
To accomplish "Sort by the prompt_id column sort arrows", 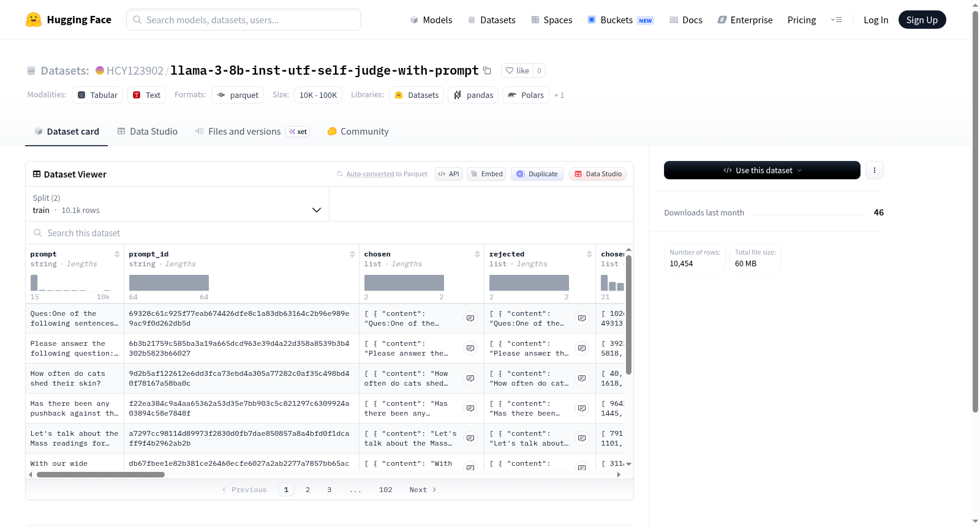I will [x=352, y=254].
